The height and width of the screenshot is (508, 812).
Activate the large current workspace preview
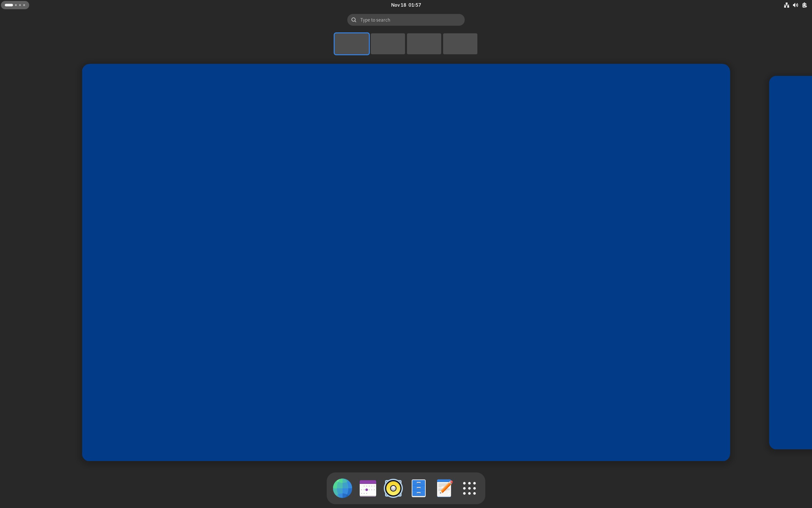[x=406, y=262]
